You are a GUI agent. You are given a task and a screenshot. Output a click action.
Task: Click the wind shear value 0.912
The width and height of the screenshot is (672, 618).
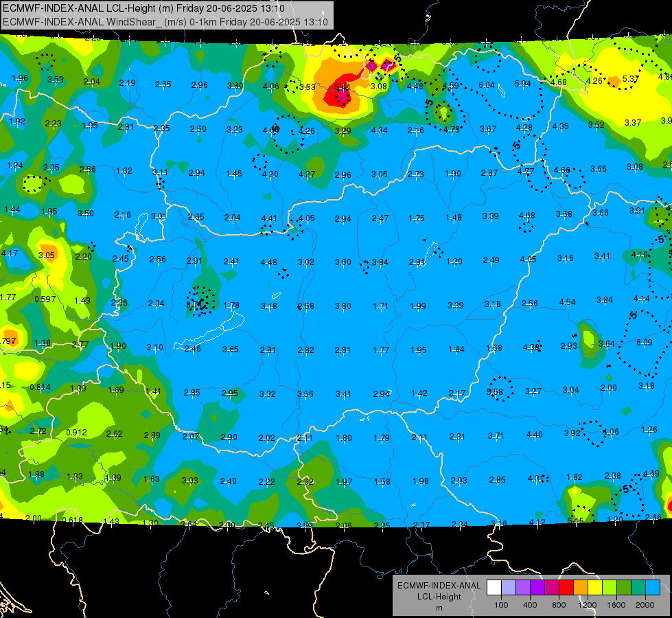point(76,433)
